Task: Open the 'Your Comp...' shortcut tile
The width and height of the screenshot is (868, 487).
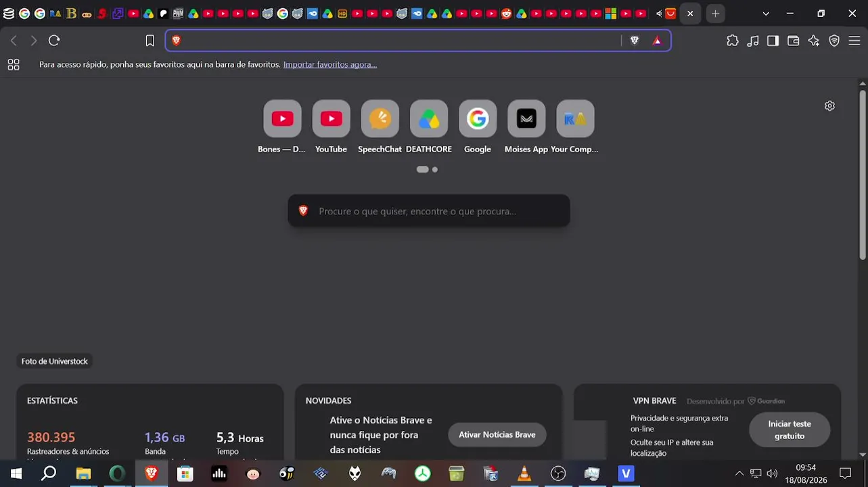Action: (575, 126)
